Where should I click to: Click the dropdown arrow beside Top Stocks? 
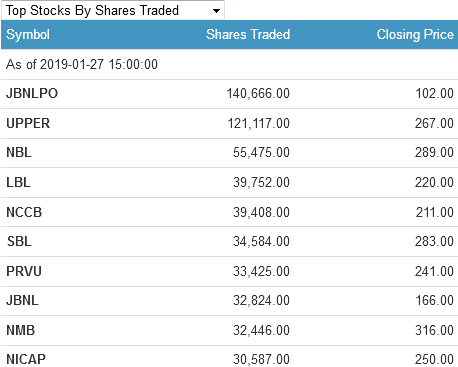pos(216,11)
